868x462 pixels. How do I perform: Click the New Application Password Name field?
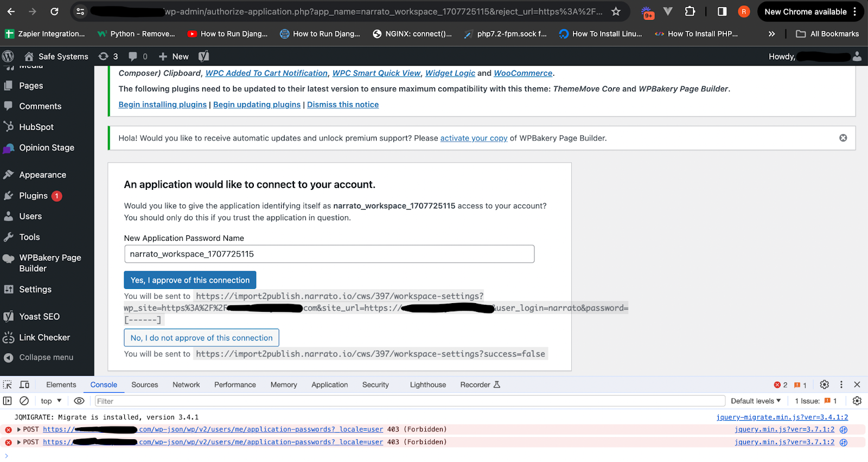click(x=329, y=254)
